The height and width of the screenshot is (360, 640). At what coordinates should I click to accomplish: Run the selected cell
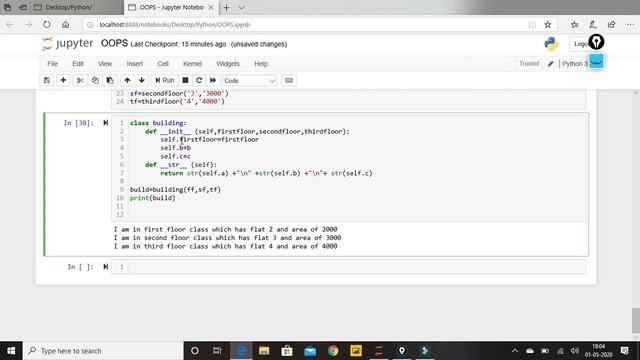click(x=164, y=80)
